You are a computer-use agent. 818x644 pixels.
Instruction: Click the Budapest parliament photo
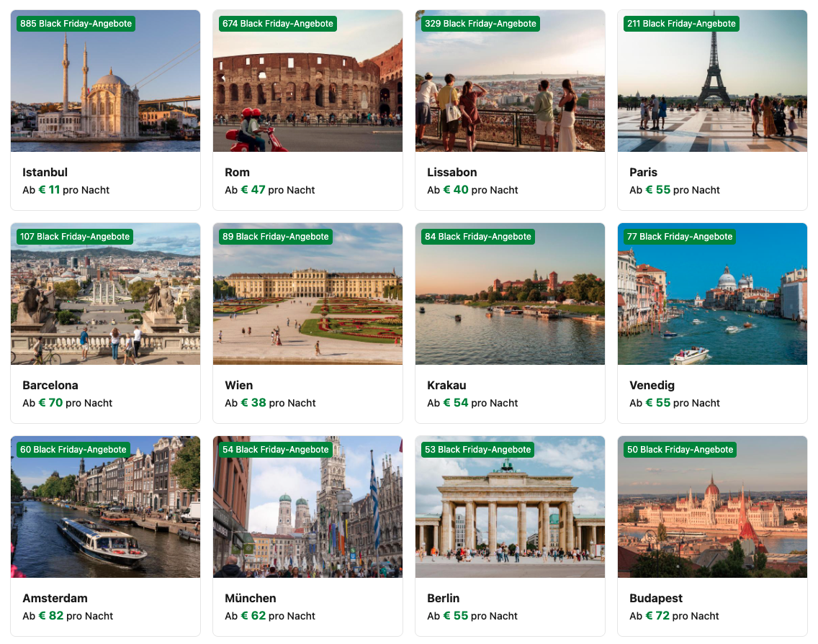coord(713,507)
